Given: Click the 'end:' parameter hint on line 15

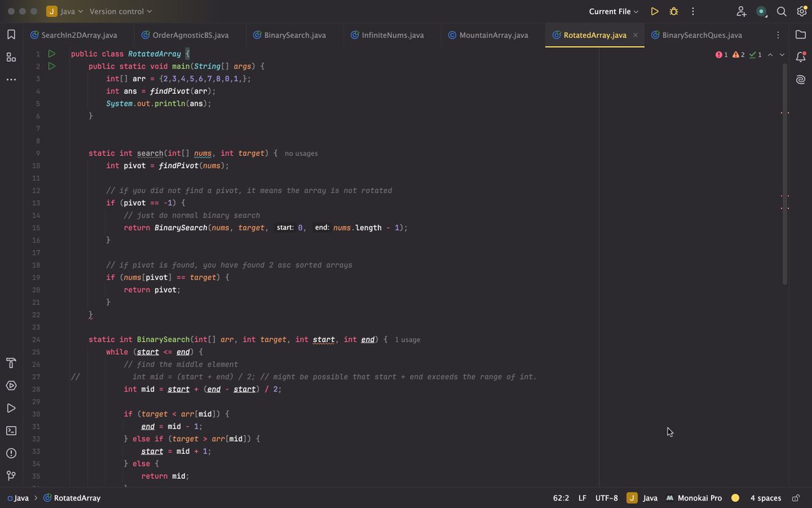Looking at the screenshot, I should 322,228.
